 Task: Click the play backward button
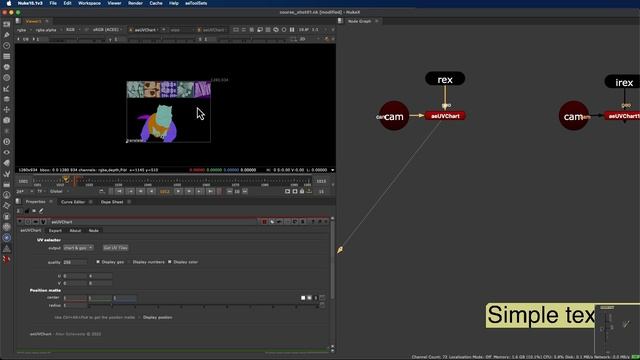click(151, 191)
